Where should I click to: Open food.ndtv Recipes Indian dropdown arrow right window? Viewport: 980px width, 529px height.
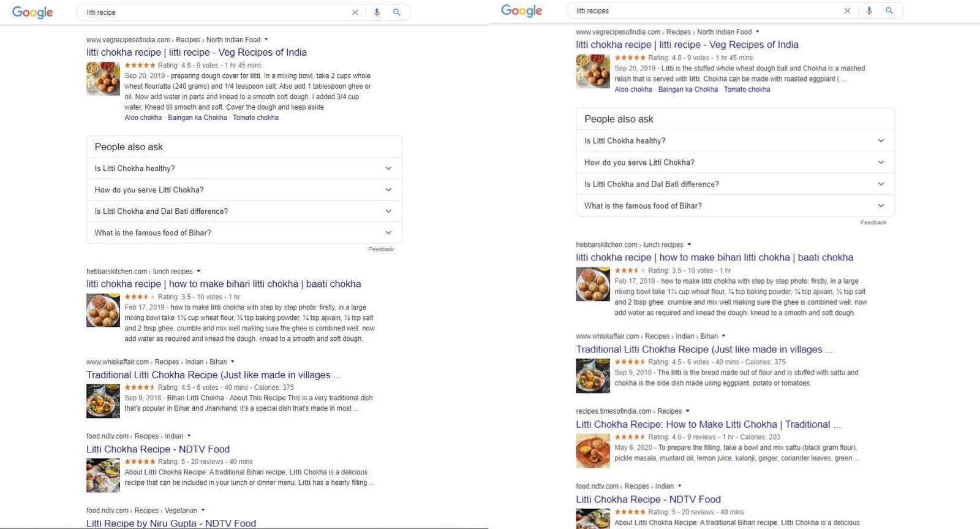coord(679,485)
